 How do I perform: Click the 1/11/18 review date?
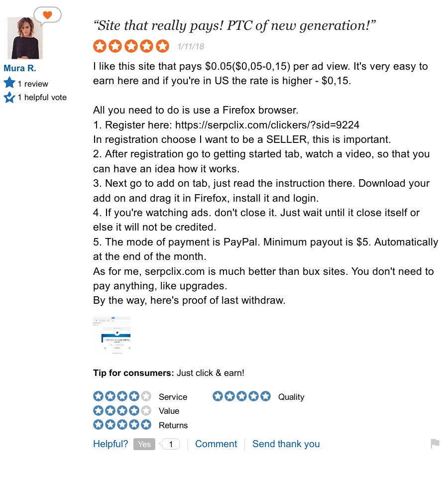(191, 47)
